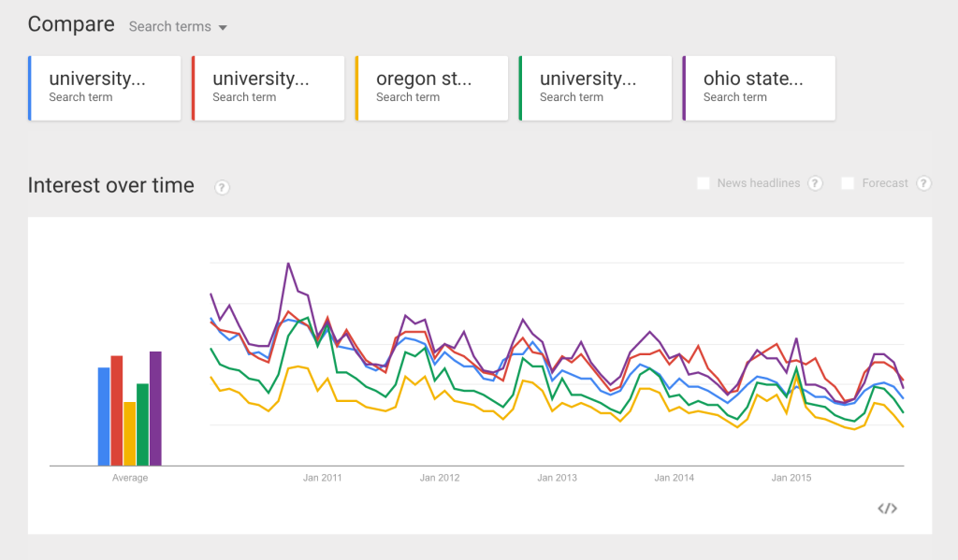Click the red Average bar
Image resolution: width=958 pixels, height=560 pixels.
[x=117, y=410]
